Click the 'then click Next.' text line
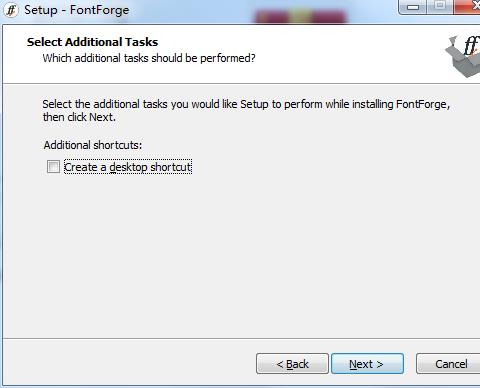The width and height of the screenshot is (480, 388). (79, 117)
